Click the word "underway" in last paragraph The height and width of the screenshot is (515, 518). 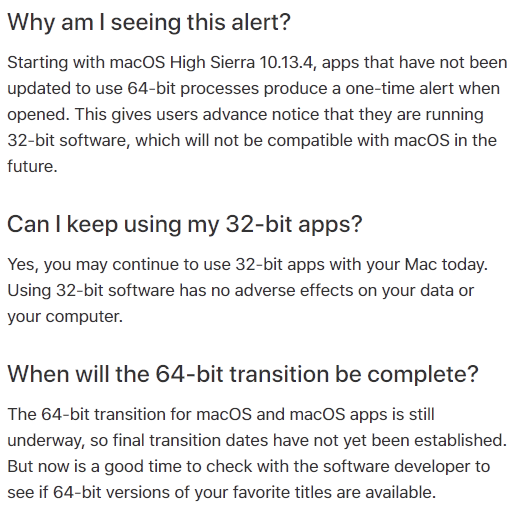click(x=44, y=441)
